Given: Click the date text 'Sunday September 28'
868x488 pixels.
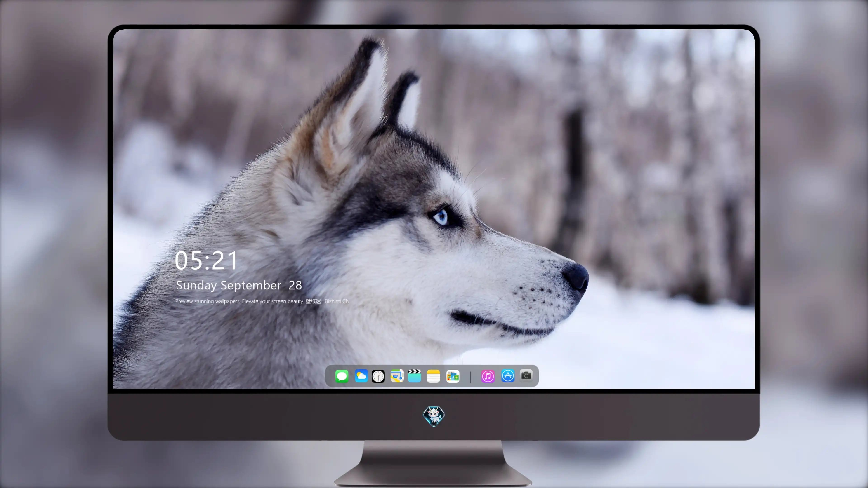Looking at the screenshot, I should [x=239, y=285].
